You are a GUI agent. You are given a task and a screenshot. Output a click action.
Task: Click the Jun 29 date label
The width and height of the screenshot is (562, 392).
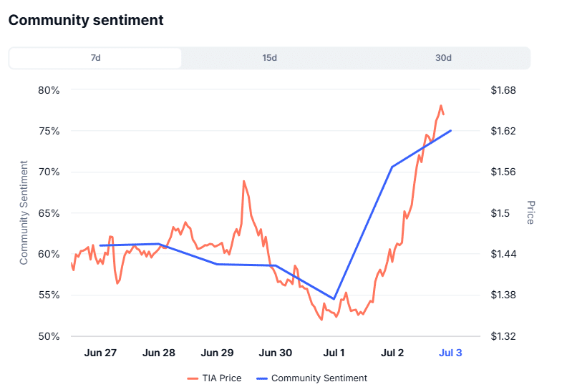click(x=217, y=353)
